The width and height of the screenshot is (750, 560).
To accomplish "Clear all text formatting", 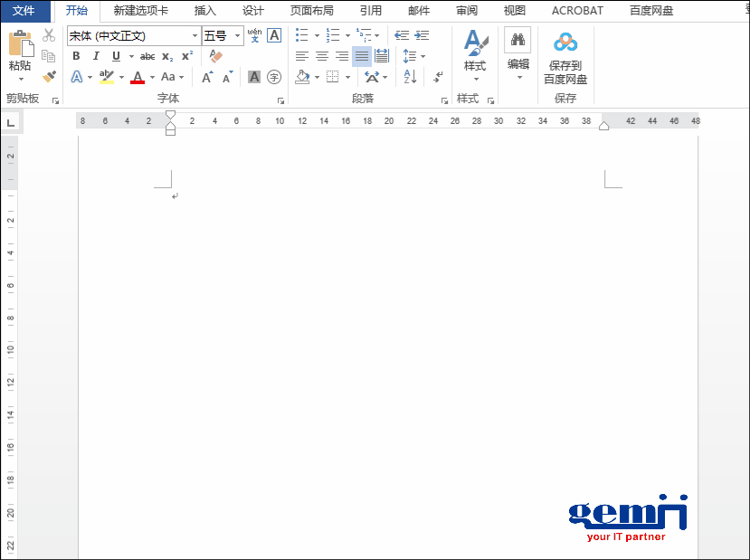I will [214, 56].
